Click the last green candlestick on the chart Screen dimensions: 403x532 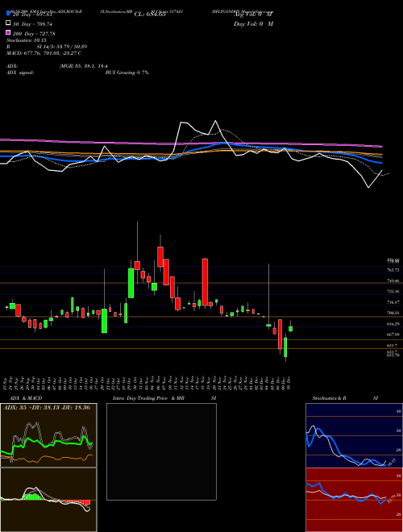(291, 328)
